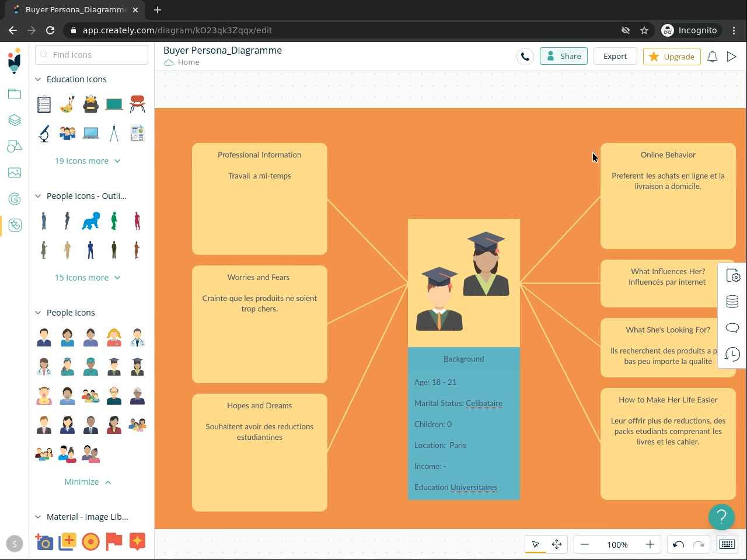
Task: Pick the backpack education icon
Action: coord(90,104)
